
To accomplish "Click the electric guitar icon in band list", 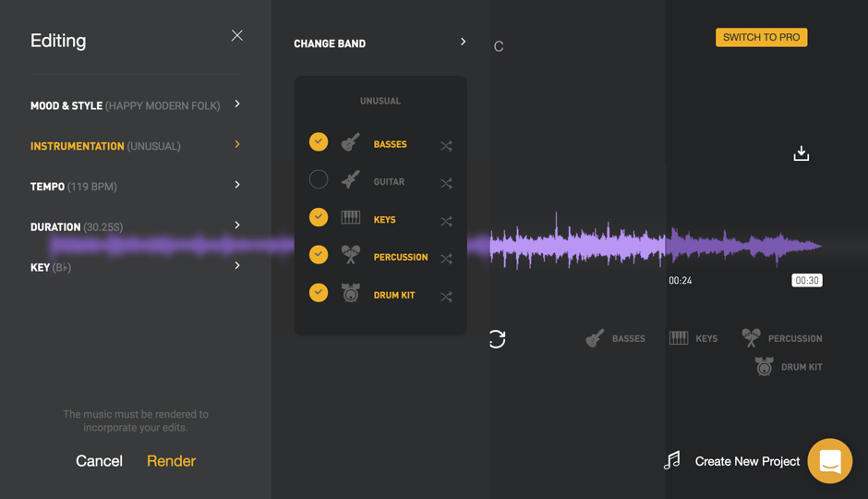I will point(350,179).
